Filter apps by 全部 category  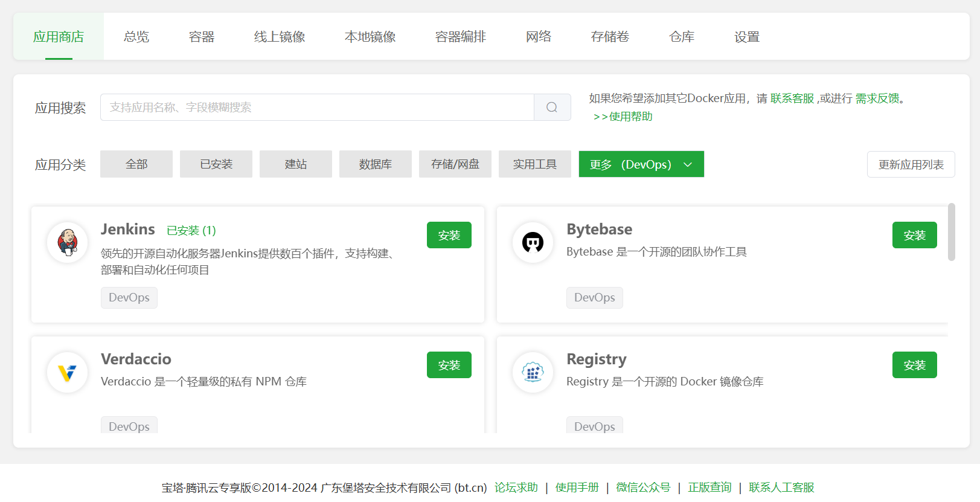click(x=136, y=164)
